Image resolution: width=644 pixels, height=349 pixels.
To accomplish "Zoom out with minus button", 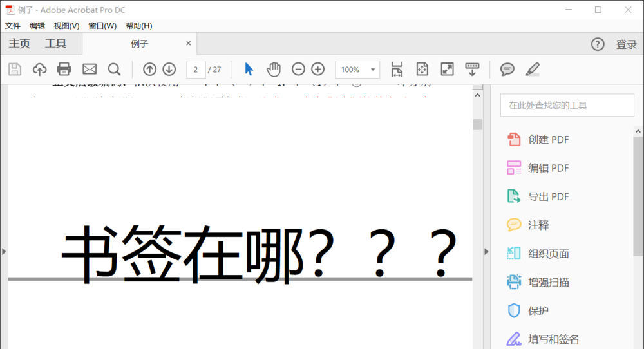I will pos(298,70).
